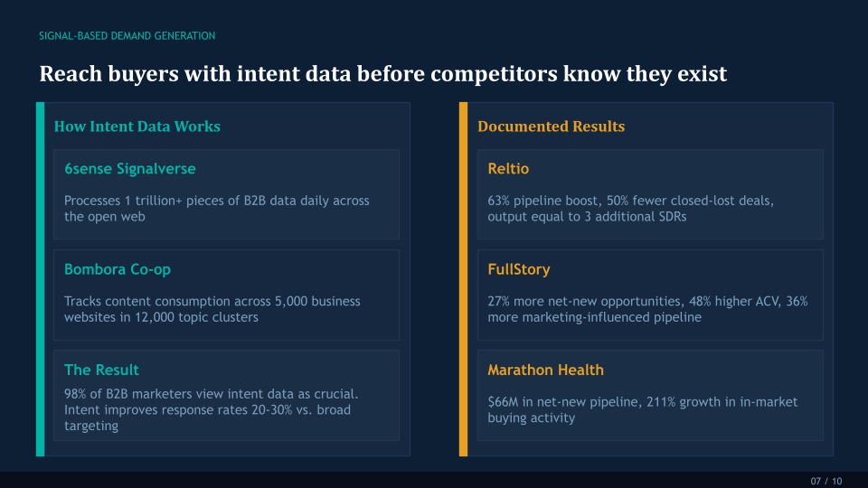Screen dimensions: 868x488
Task: Click the teal accent bar on left panel
Action: pyautogui.click(x=40, y=279)
